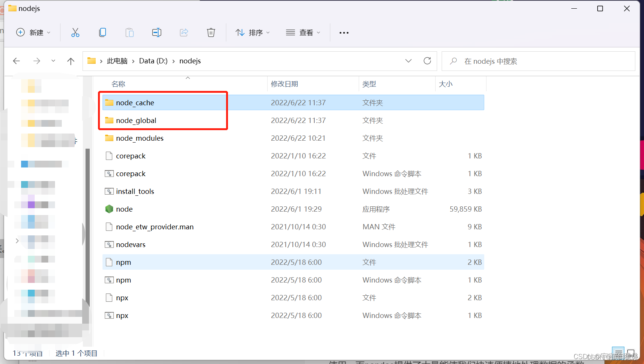644x364 pixels.
Task: Select the corepack Windows 命令脚本 file
Action: click(293, 174)
